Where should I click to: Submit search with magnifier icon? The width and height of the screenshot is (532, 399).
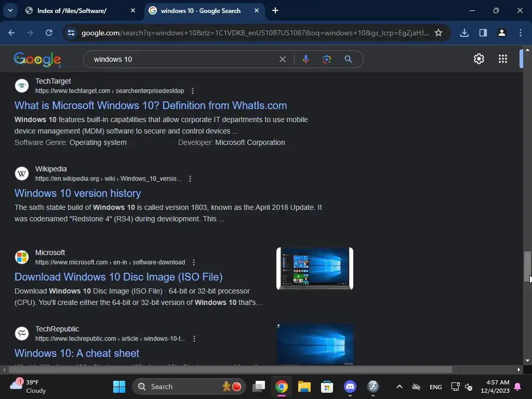coord(348,59)
